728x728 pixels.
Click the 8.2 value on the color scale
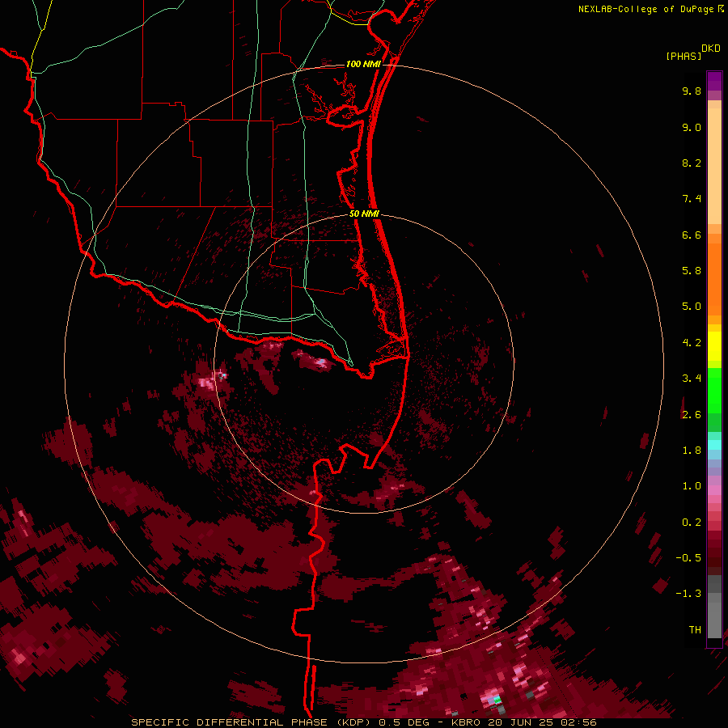[x=692, y=163]
